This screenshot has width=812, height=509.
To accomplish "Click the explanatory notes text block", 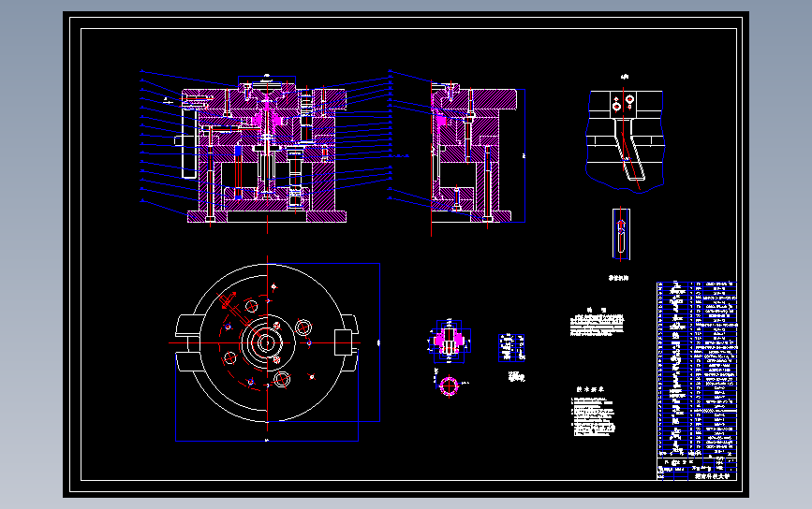I will pyautogui.click(x=598, y=322).
